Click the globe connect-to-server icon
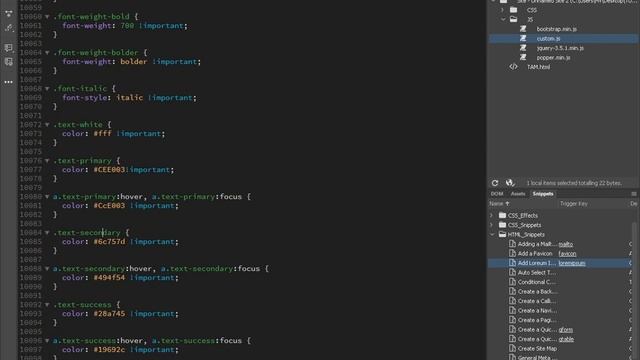Viewport: 640px width, 360px height. tap(509, 183)
